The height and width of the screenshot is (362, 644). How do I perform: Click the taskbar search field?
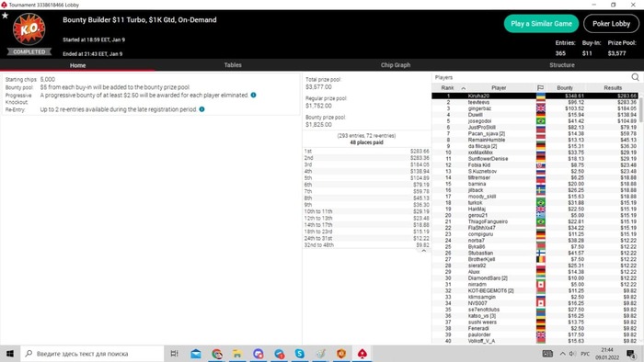[92, 354]
